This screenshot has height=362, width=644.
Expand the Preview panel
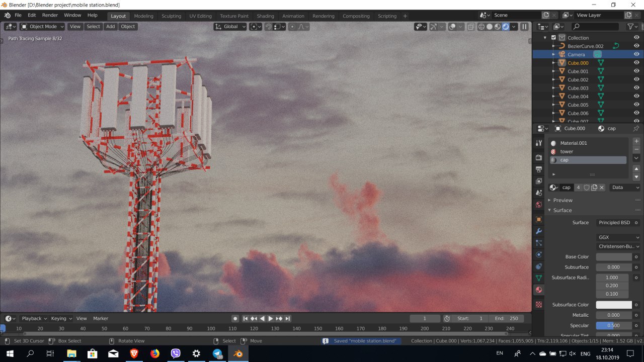[562, 200]
